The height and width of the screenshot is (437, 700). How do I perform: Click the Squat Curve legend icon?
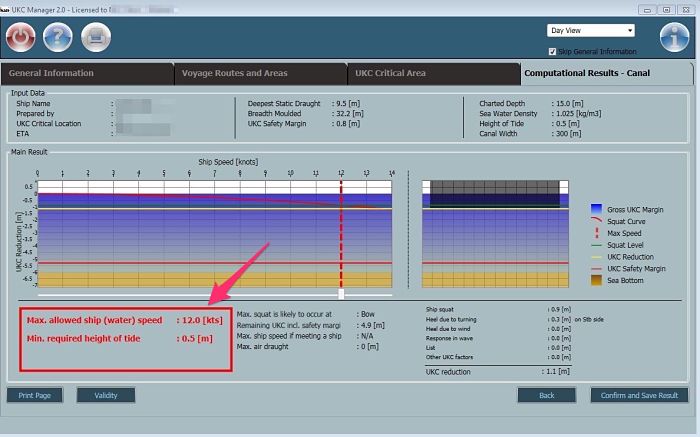click(x=597, y=222)
